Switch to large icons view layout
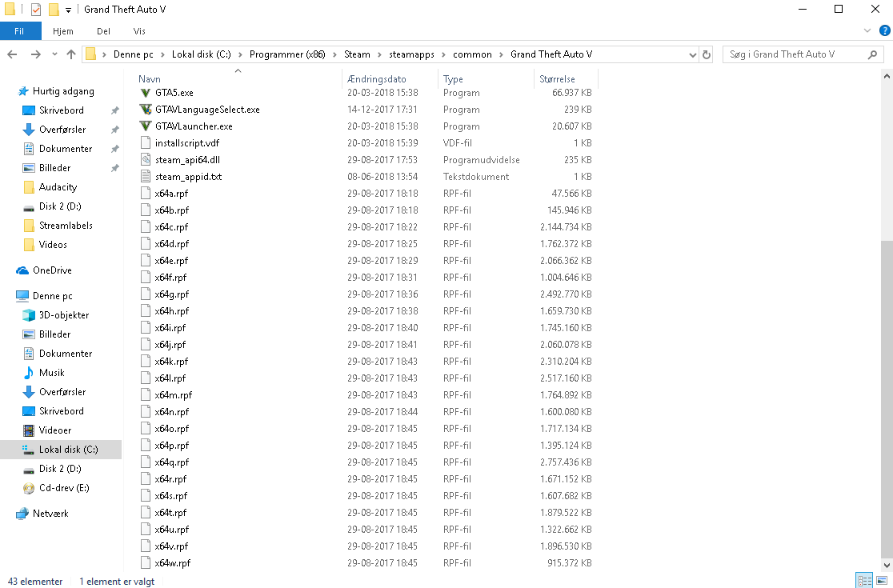893x588 pixels. coord(882,581)
